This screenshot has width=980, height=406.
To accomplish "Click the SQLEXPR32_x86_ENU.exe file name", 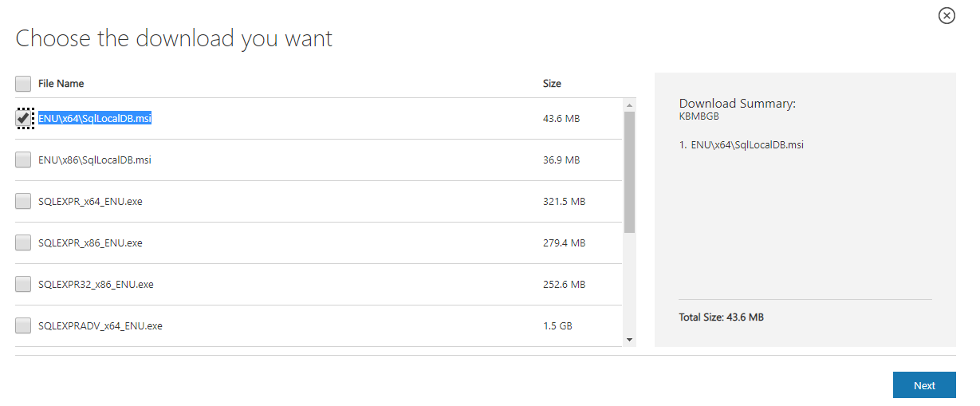I will coord(96,285).
